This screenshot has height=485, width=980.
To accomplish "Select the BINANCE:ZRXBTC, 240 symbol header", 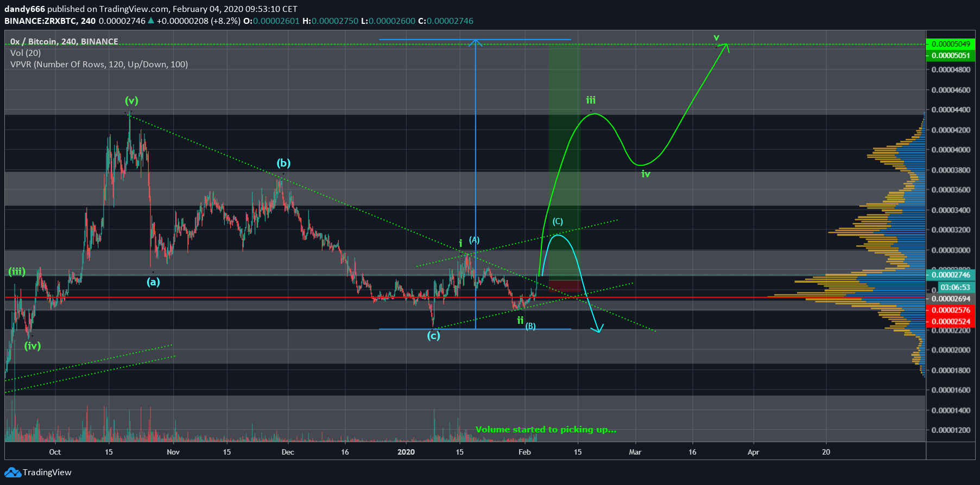I will 50,21.
